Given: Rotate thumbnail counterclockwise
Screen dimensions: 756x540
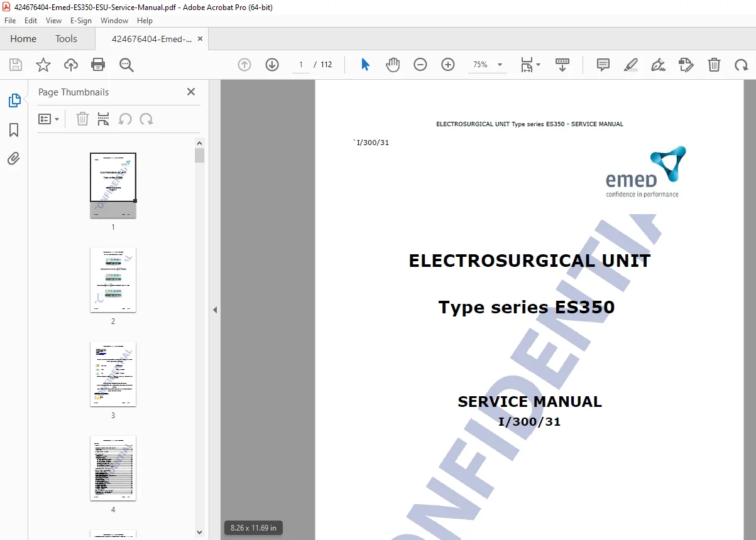Looking at the screenshot, I should [x=125, y=119].
